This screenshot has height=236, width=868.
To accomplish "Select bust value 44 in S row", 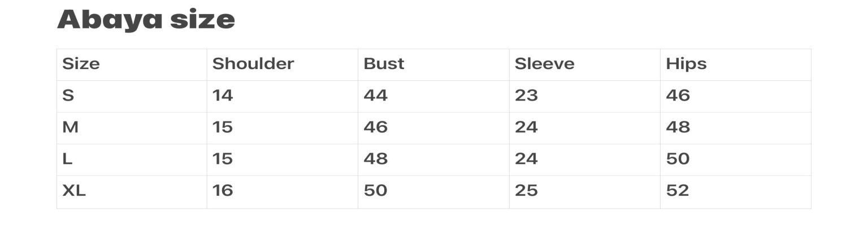I will [x=375, y=96].
